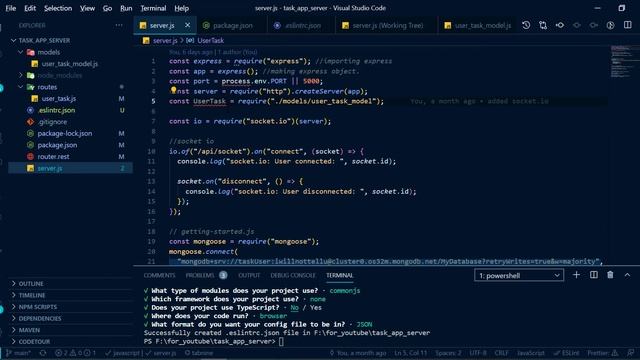Image resolution: width=640 pixels, height=360 pixels.
Task: Maximize the terminal panel with up chevron
Action: click(627, 275)
